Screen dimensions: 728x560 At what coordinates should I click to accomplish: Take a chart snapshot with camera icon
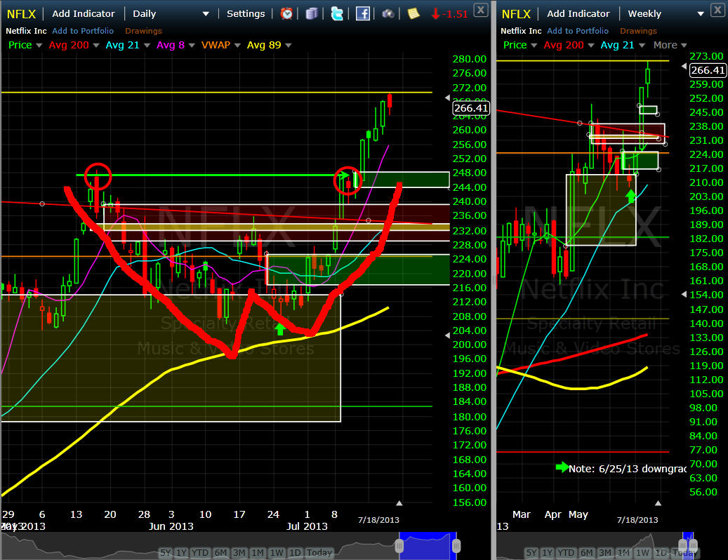pyautogui.click(x=388, y=14)
